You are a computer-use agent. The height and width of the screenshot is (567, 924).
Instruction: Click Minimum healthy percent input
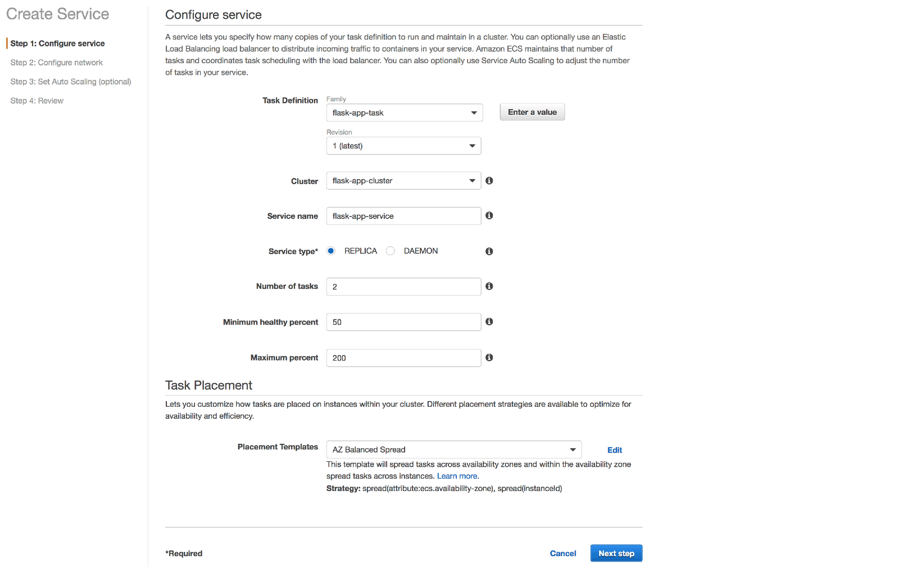403,322
